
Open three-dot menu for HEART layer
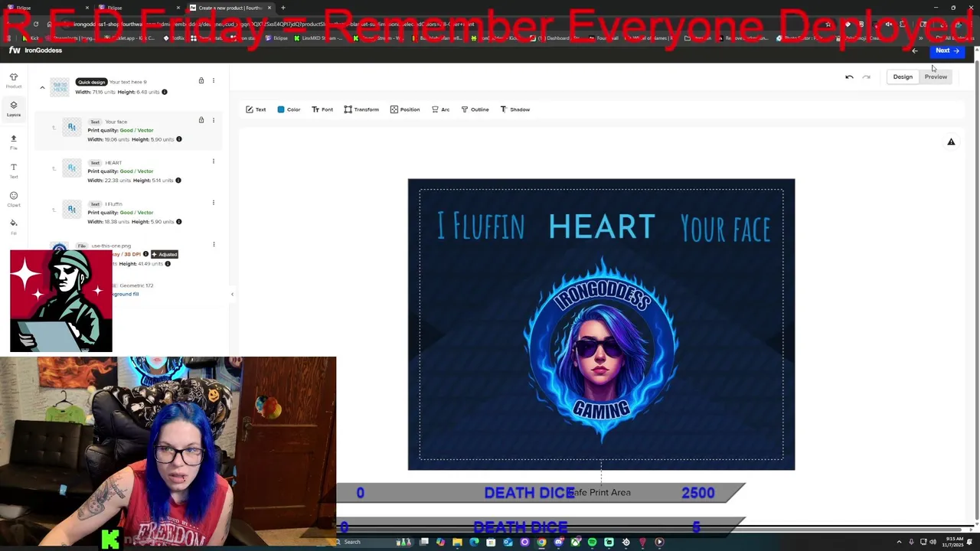[x=214, y=161]
